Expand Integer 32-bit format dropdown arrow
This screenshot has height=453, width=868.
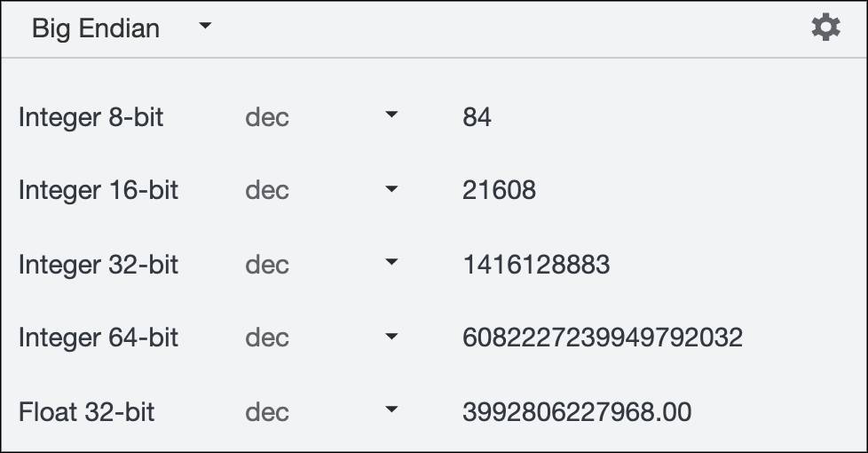pos(391,263)
